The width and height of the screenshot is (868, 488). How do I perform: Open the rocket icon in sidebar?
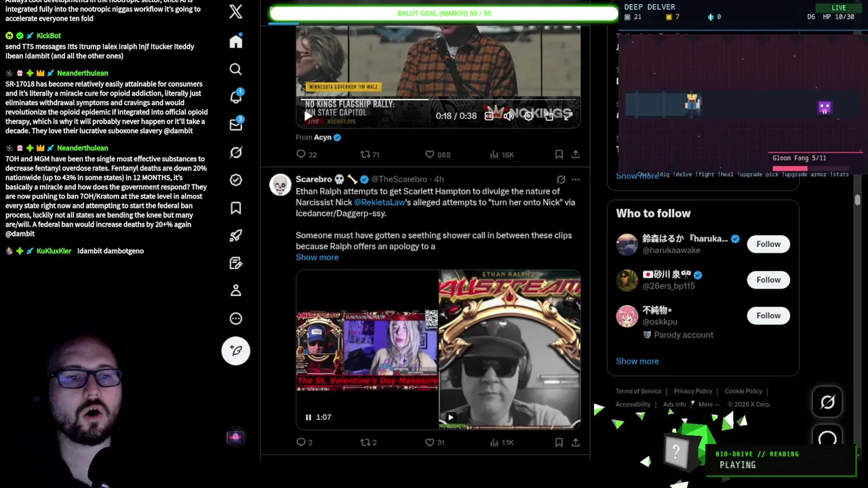[235, 235]
